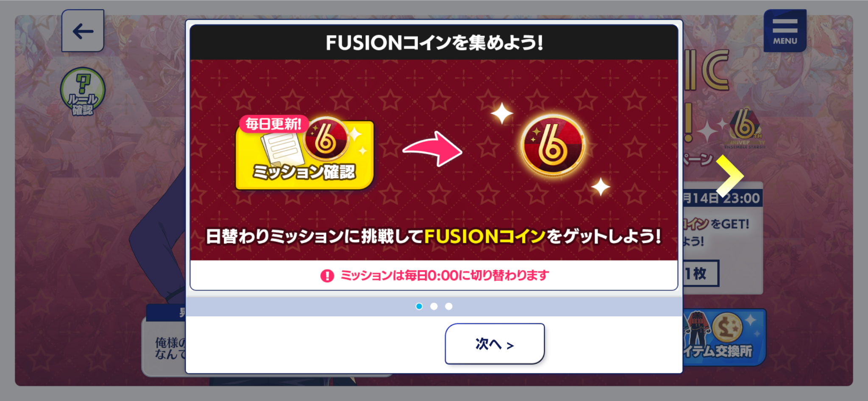Click the FUSIONコインを集めよう! title bar
Image resolution: width=868 pixels, height=401 pixels.
point(434,42)
